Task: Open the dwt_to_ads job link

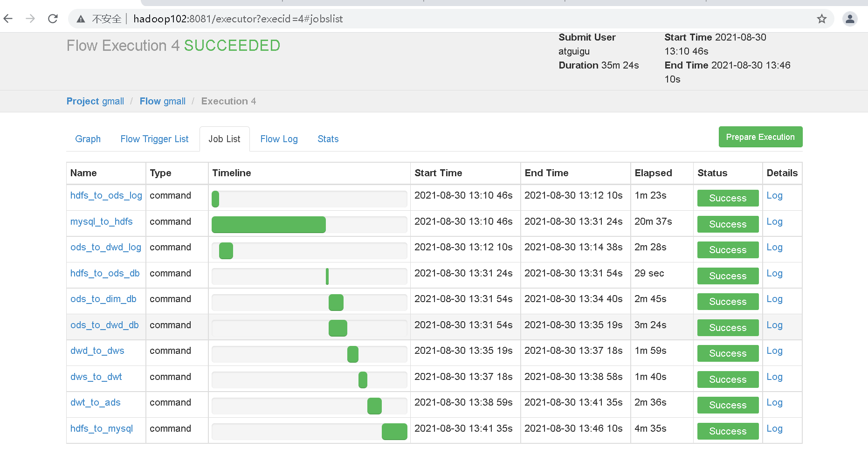Action: (x=95, y=402)
